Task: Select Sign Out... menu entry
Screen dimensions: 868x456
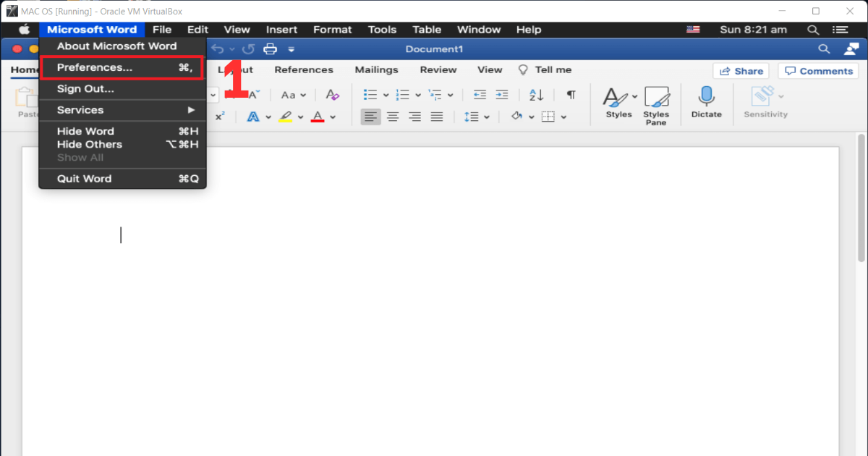Action: coord(122,89)
